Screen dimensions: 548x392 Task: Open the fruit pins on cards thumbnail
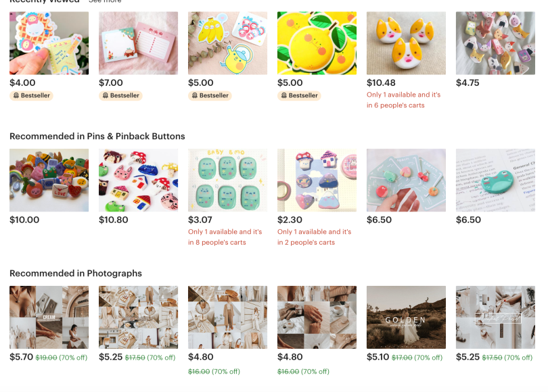coord(406,180)
